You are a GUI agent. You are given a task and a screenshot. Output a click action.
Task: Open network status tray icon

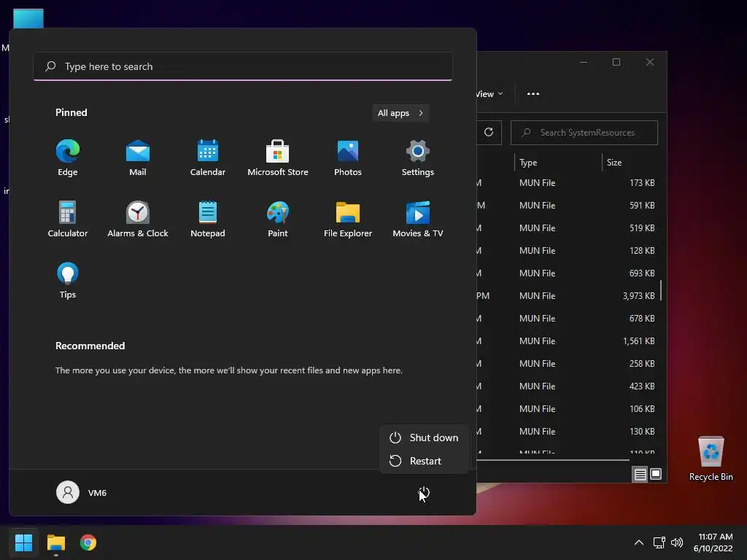[x=659, y=542]
